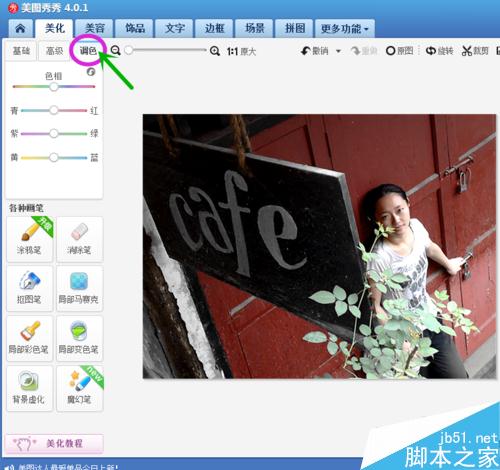The width and height of the screenshot is (500, 470).
Task: Click the 紫-绿 purple-green slider handle
Action: pyautogui.click(x=54, y=134)
